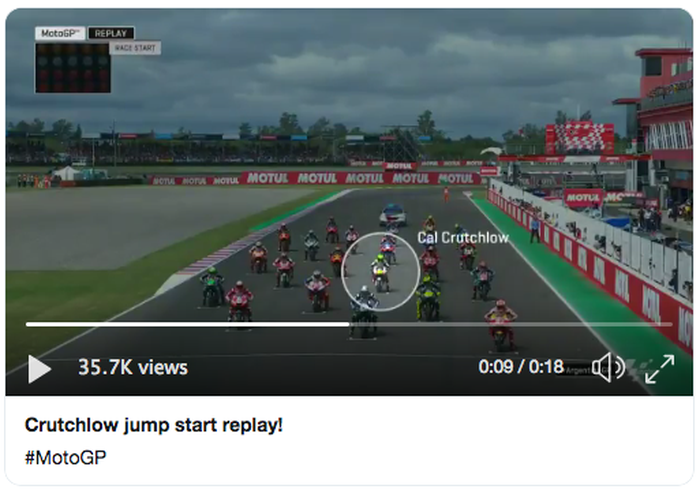Click the safety car on the track
700x493 pixels.
pyautogui.click(x=393, y=215)
